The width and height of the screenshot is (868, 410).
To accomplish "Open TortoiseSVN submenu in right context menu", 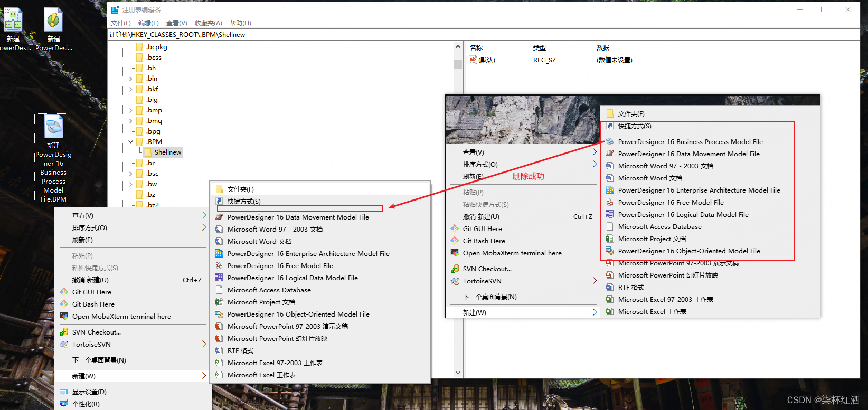I will (x=523, y=281).
